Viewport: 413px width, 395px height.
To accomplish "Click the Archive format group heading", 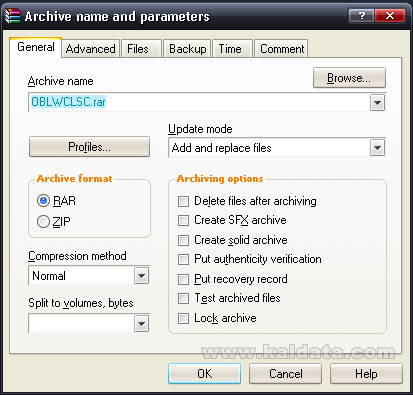I will point(74,179).
